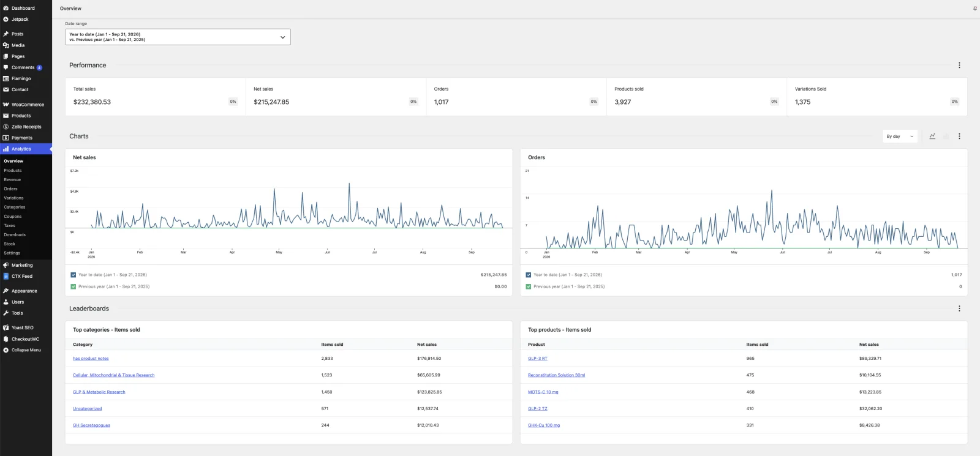Click the WooCommerce logo icon
The height and width of the screenshot is (456, 980).
pyautogui.click(x=6, y=105)
